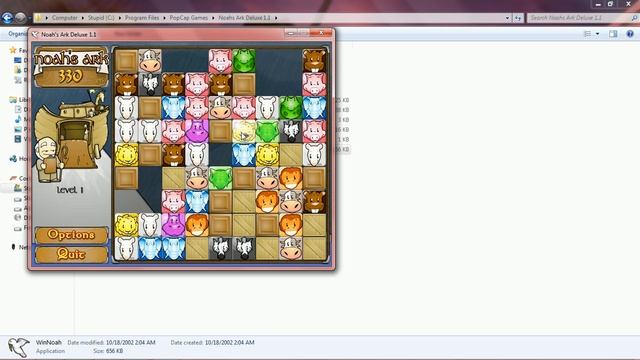Select Noahs Ark Deluxe 1.1 in the breadcrumb

(x=244, y=18)
